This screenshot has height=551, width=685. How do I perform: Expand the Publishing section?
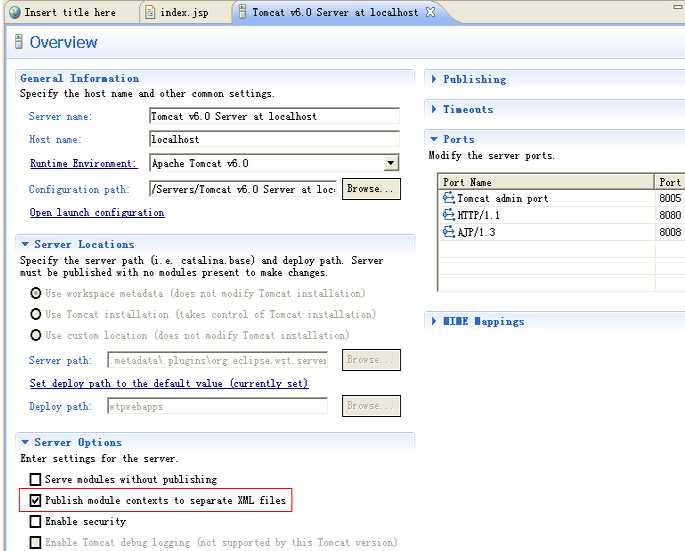pyautogui.click(x=434, y=79)
